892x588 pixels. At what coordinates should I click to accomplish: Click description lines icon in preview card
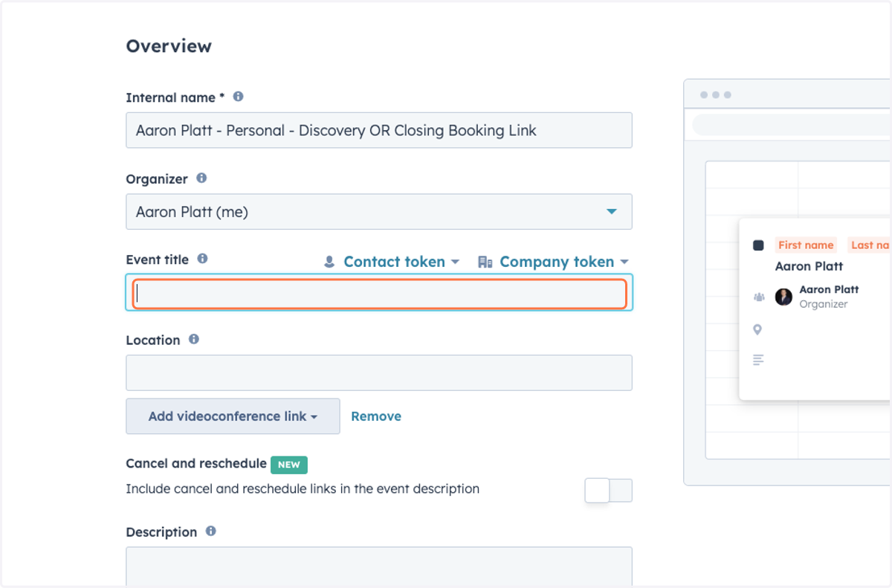[758, 360]
